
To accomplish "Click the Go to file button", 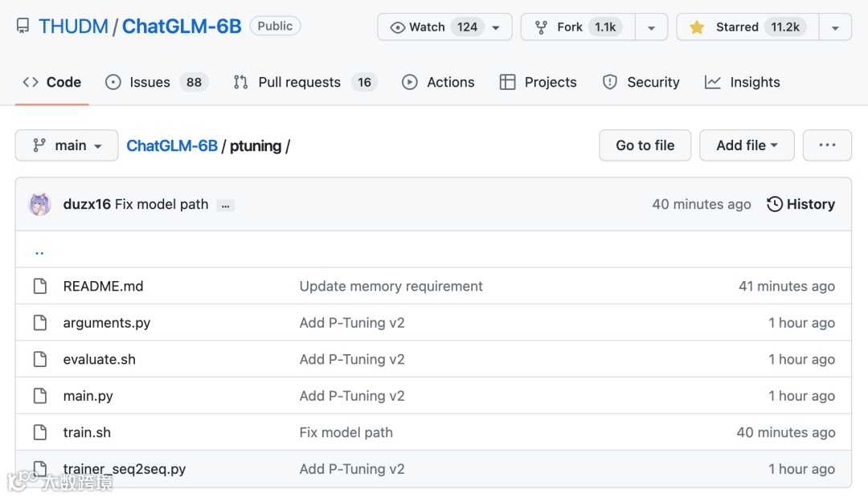I will tap(645, 145).
